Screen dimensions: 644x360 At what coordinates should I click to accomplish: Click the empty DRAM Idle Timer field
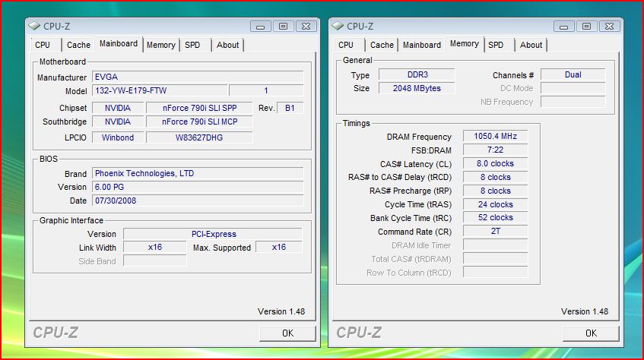pos(495,245)
